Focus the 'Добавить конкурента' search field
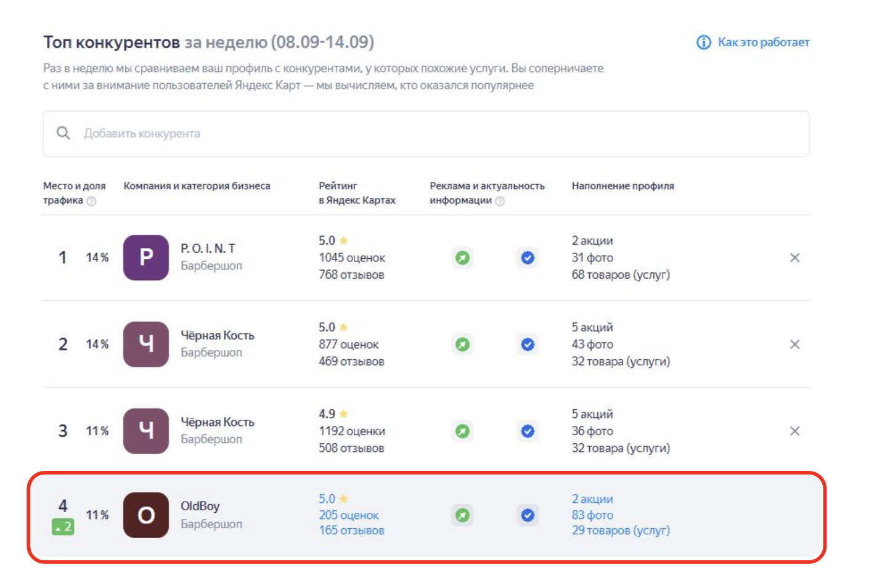The height and width of the screenshot is (588, 869). pyautogui.click(x=426, y=134)
